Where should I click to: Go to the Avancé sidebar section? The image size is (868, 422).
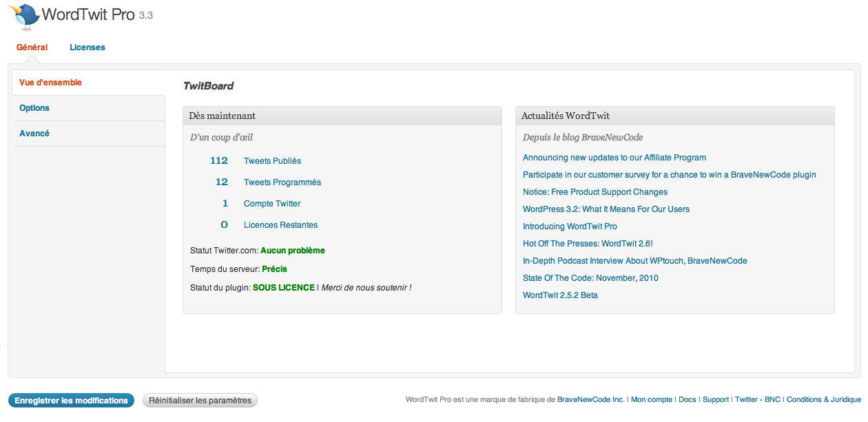pos(89,134)
